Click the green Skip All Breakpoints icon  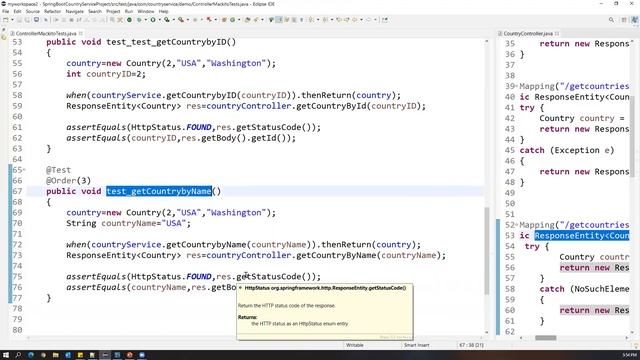click(x=129, y=20)
